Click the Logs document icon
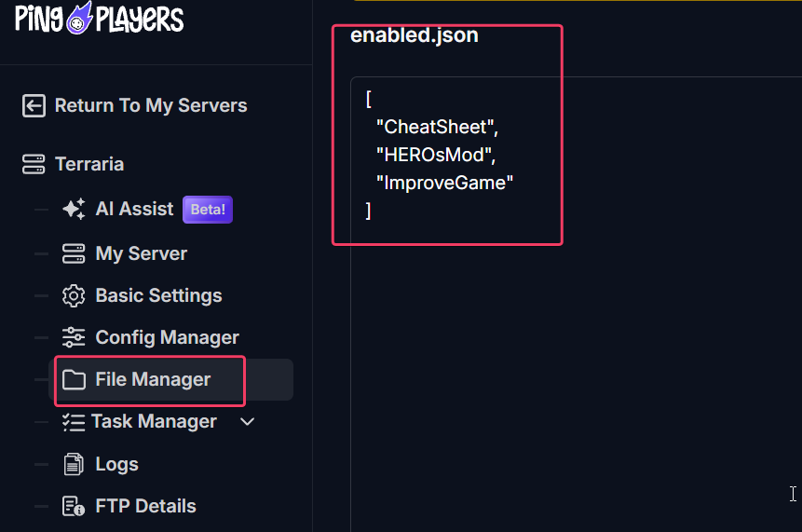The height and width of the screenshot is (532, 802). [74, 465]
